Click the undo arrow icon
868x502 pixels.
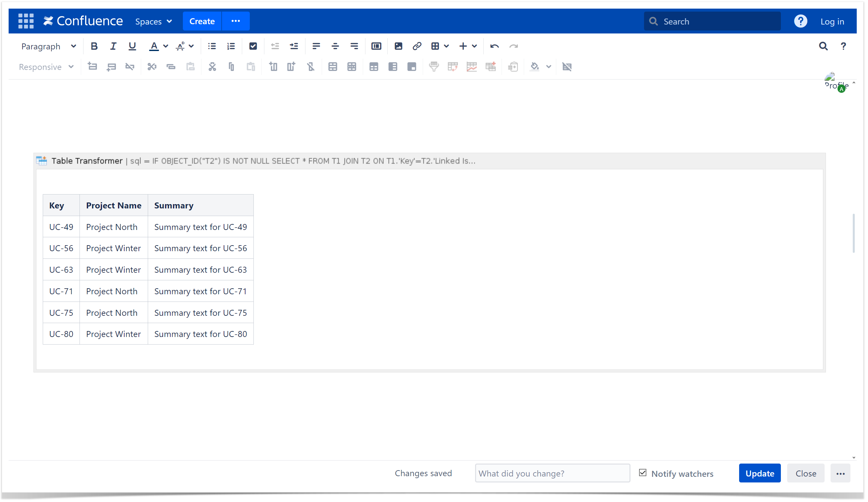[494, 46]
